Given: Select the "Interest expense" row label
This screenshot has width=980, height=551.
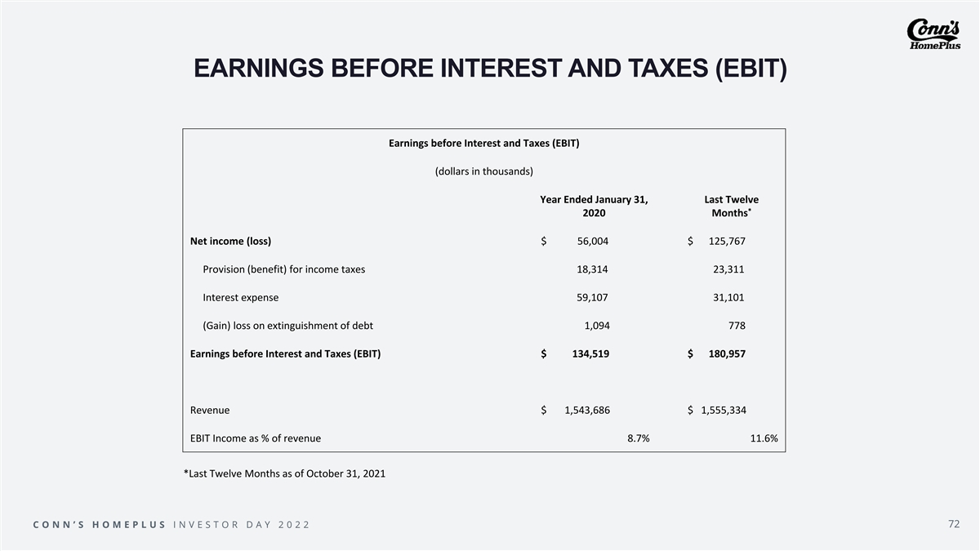Looking at the screenshot, I should pos(240,297).
